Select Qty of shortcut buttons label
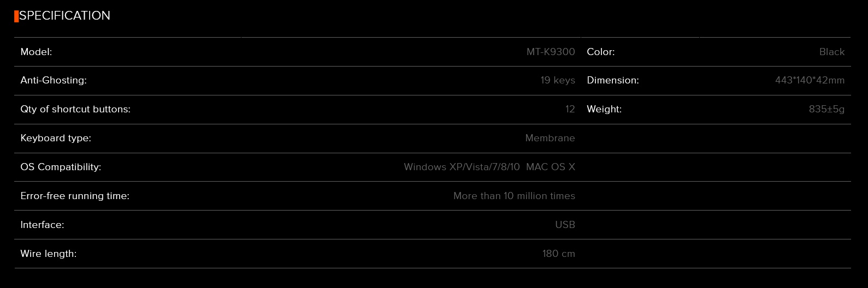The height and width of the screenshot is (288, 868). pos(75,109)
